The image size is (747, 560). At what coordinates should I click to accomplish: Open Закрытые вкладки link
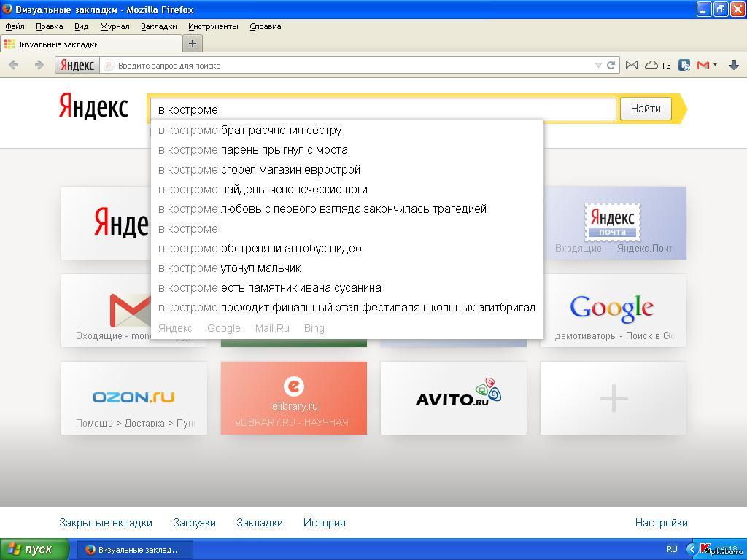(106, 523)
